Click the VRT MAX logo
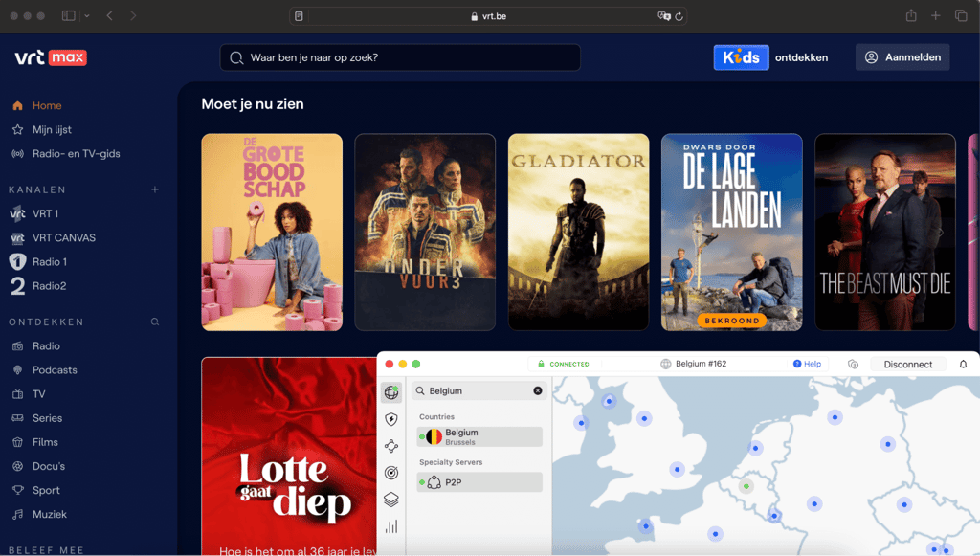Image resolution: width=980 pixels, height=556 pixels. pyautogui.click(x=51, y=57)
